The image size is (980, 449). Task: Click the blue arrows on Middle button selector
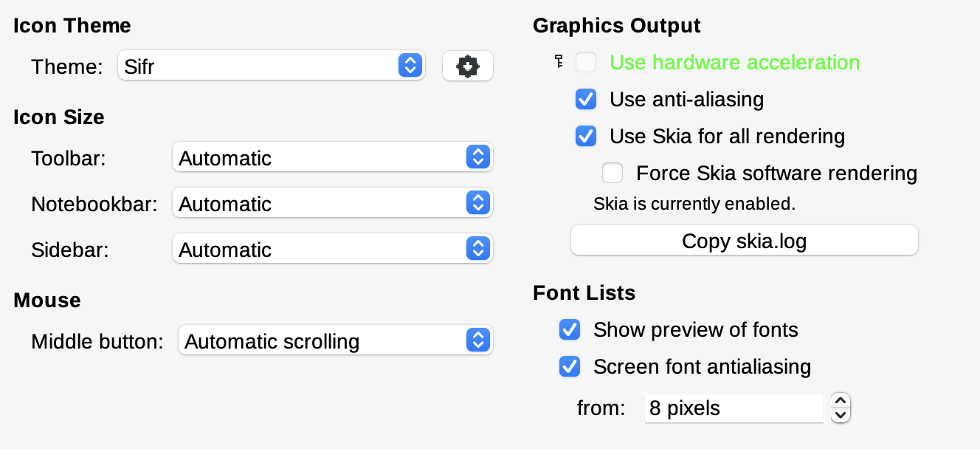[477, 340]
